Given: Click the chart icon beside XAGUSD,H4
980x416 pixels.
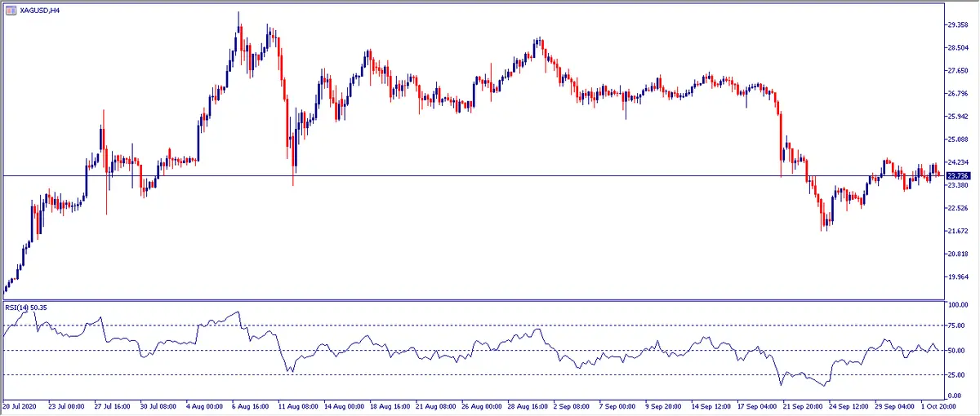Looking at the screenshot, I should coord(9,10).
